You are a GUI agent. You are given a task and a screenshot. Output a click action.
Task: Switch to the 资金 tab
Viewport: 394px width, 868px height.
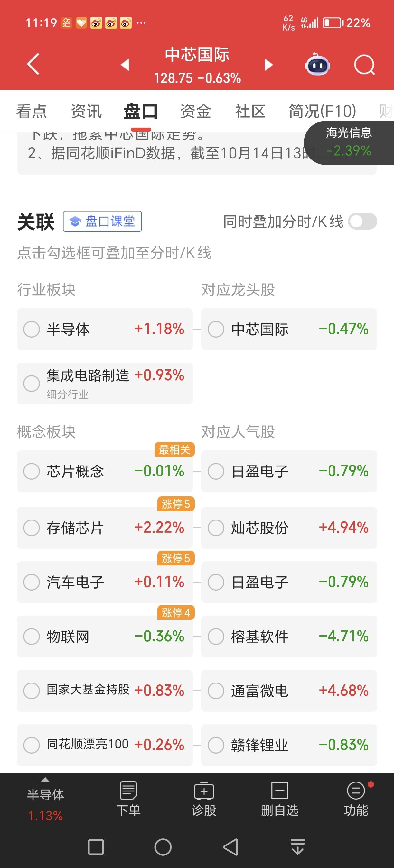[196, 111]
